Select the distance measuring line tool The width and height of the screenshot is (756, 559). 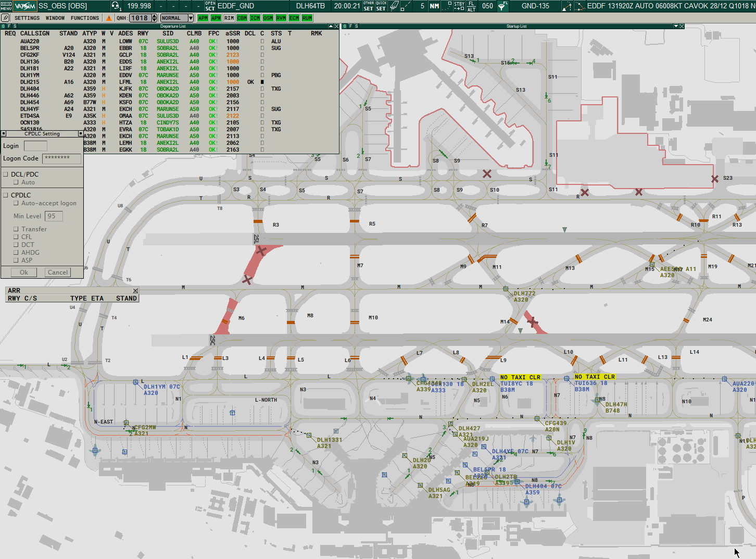[407, 6]
